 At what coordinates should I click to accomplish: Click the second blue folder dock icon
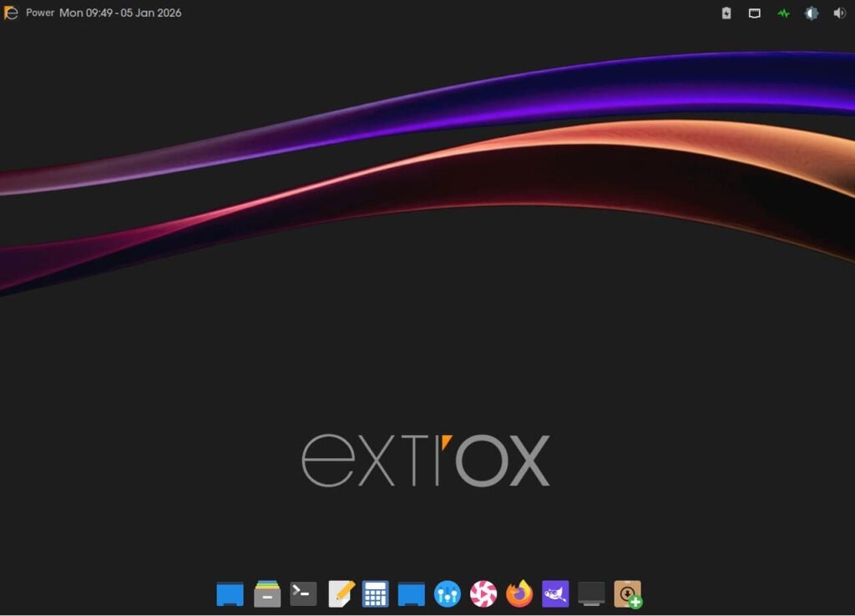pyautogui.click(x=410, y=593)
